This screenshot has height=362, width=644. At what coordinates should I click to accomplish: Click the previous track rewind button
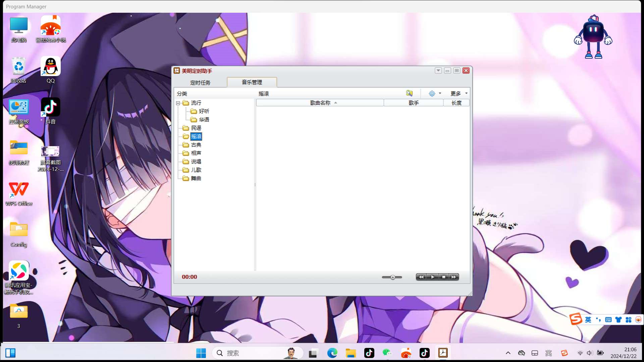(x=421, y=277)
